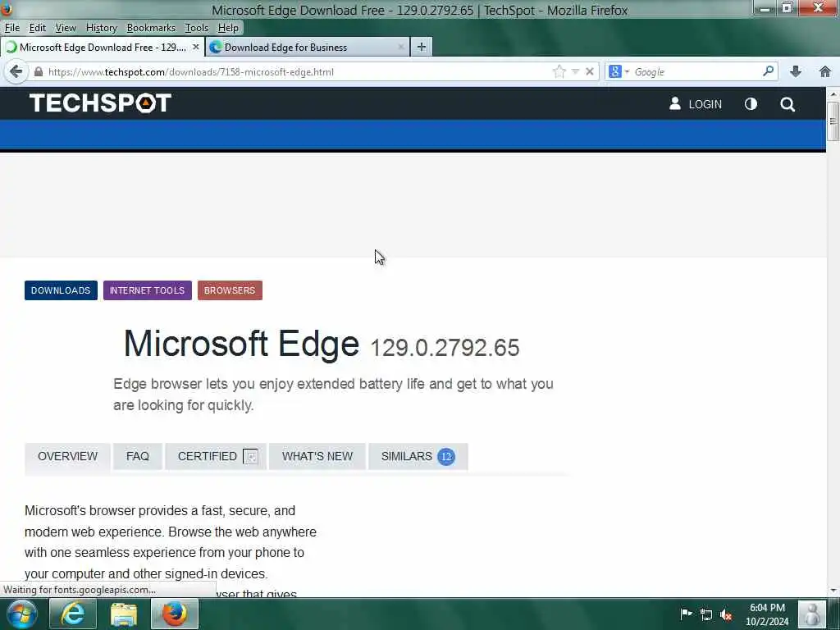Click the user icon beside the system clock
Viewport: 840px width, 630px height.
[812, 614]
